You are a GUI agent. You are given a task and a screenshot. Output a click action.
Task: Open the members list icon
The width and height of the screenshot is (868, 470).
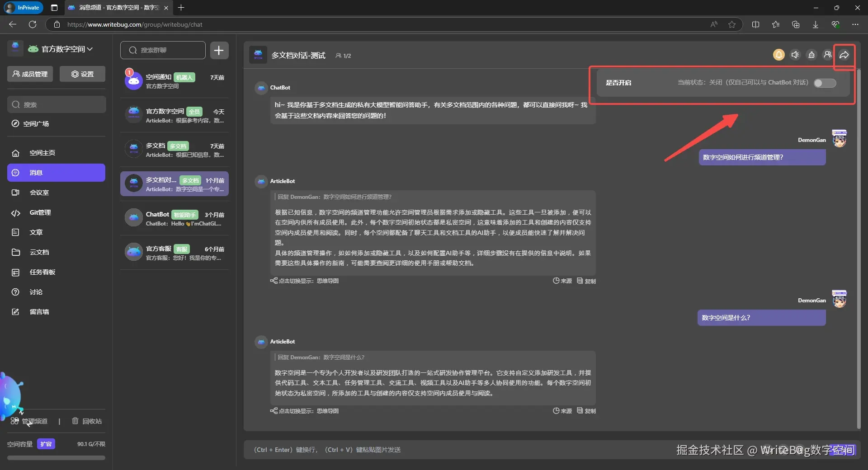pyautogui.click(x=828, y=55)
